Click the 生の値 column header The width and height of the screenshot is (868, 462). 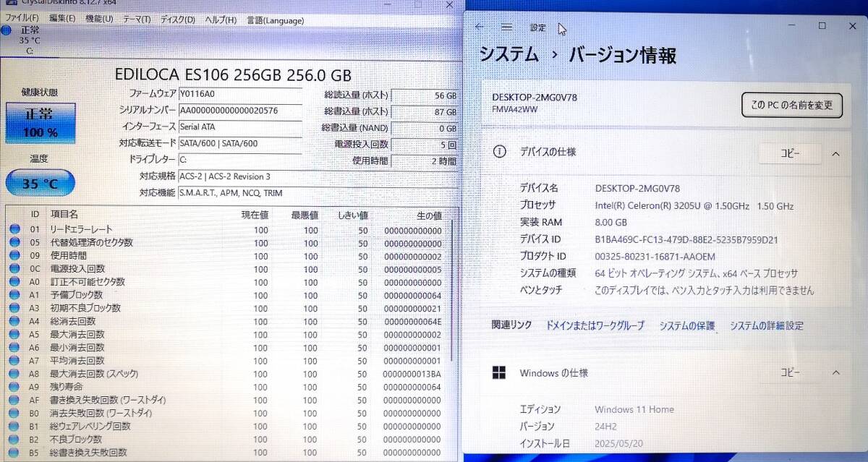(x=428, y=215)
